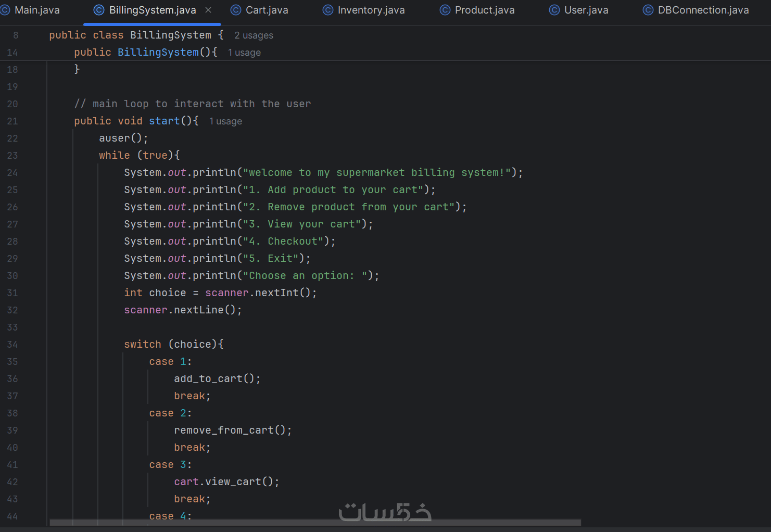Click the 'auser();' call
This screenshot has width=771, height=532.
click(123, 138)
